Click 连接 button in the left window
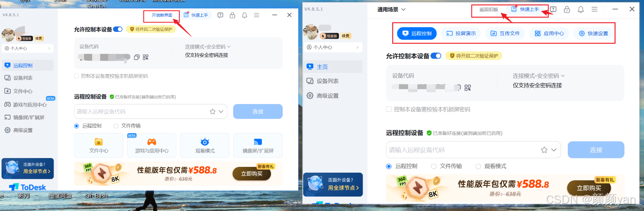Screen dimensions: 644x211 pos(258,112)
